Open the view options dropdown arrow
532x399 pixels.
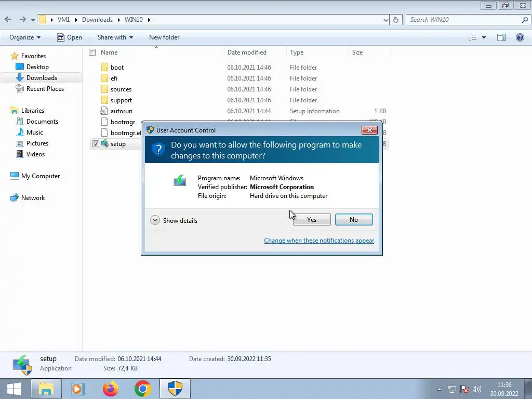tap(484, 37)
